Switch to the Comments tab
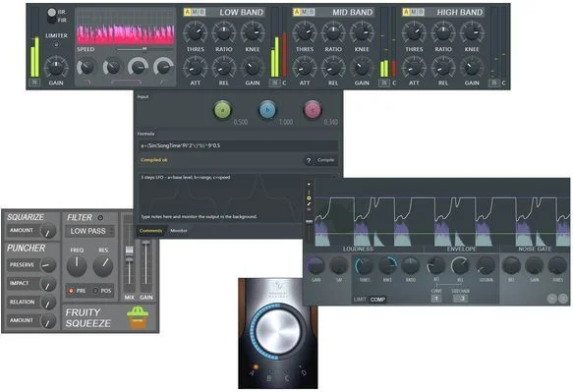Image resolution: width=573 pixels, height=392 pixels. [150, 231]
